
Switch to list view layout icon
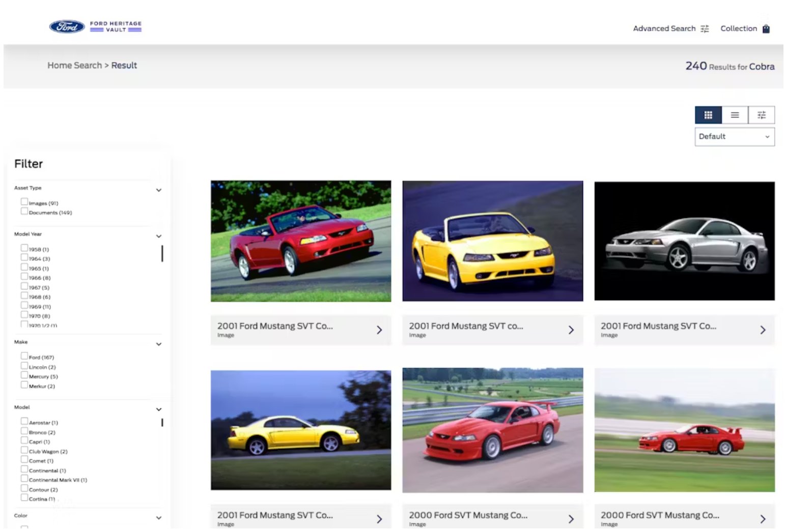(735, 115)
